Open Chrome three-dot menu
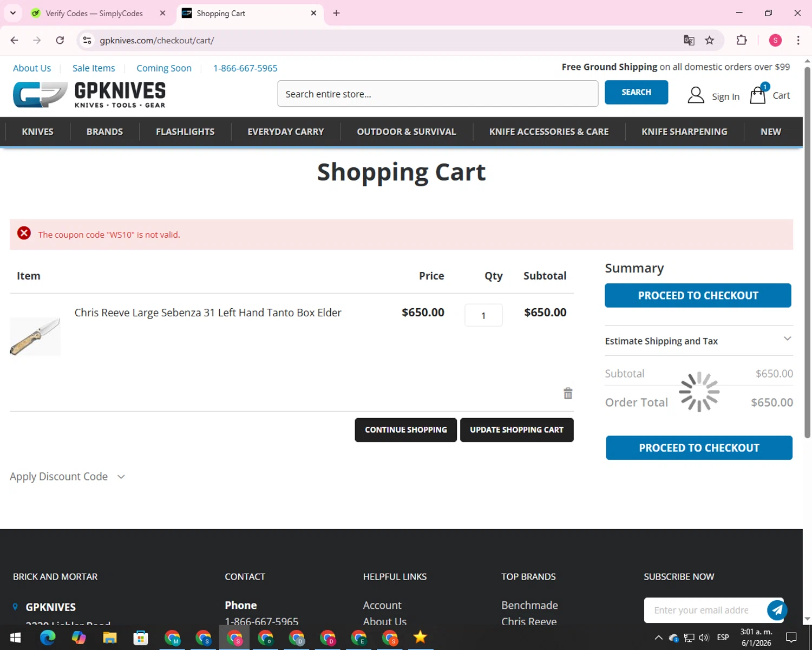 (798, 40)
